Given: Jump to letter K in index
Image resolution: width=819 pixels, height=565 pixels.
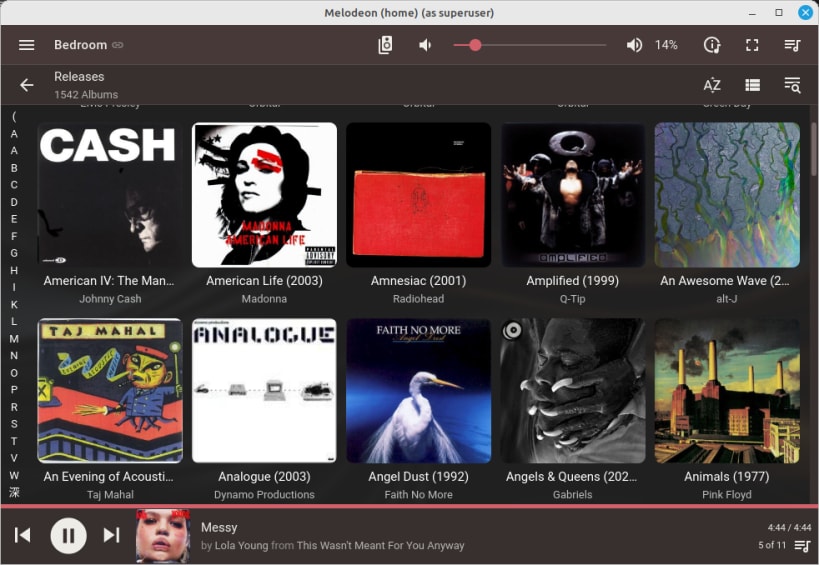Looking at the screenshot, I should (x=14, y=304).
